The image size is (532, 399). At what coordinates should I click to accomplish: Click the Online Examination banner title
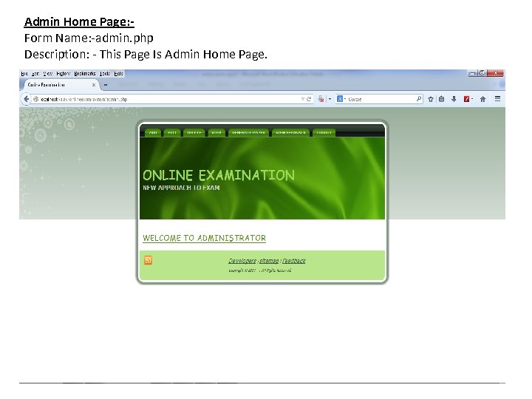point(219,175)
